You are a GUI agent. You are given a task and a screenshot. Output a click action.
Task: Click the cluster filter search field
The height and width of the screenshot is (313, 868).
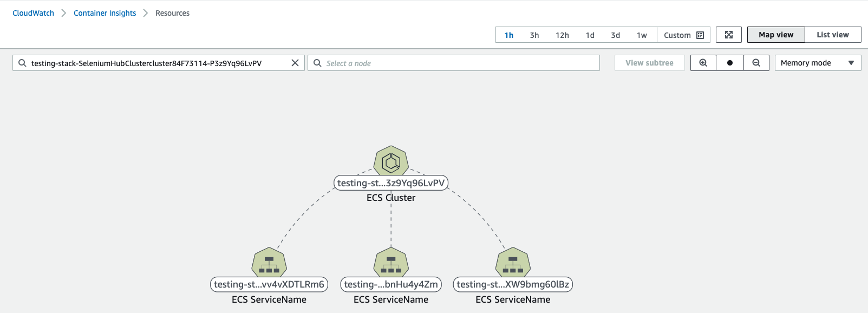(x=158, y=63)
